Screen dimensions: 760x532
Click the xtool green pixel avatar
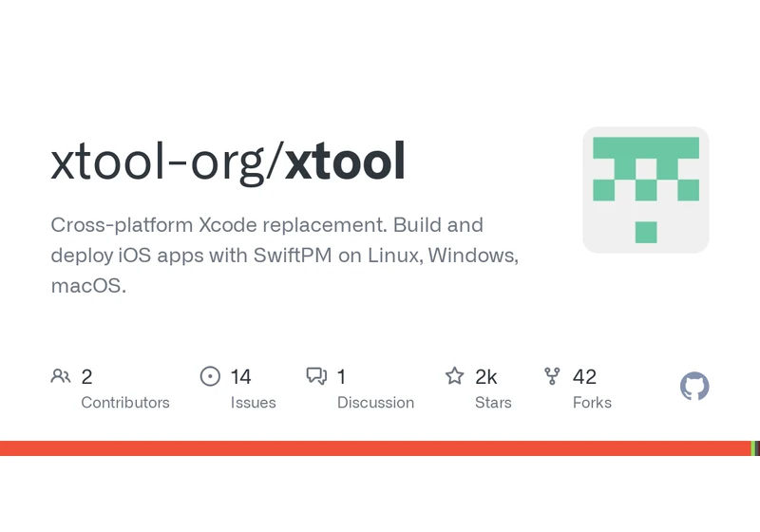[x=646, y=190]
